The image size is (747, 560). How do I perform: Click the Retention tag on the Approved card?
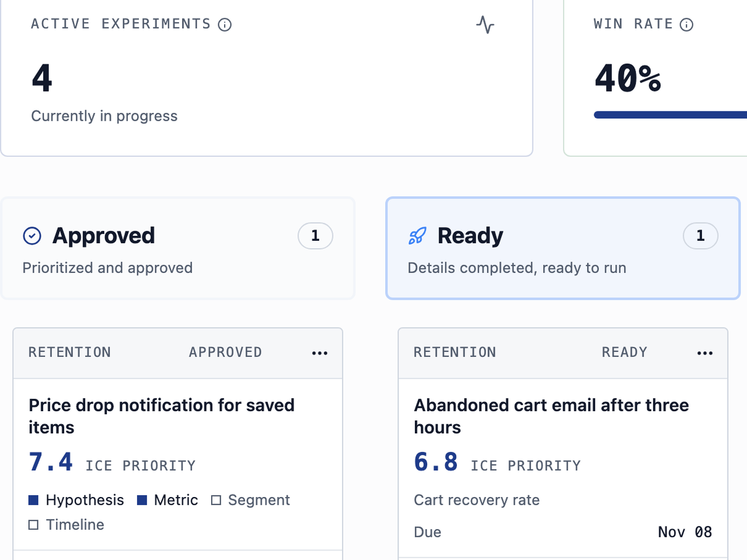(x=69, y=352)
